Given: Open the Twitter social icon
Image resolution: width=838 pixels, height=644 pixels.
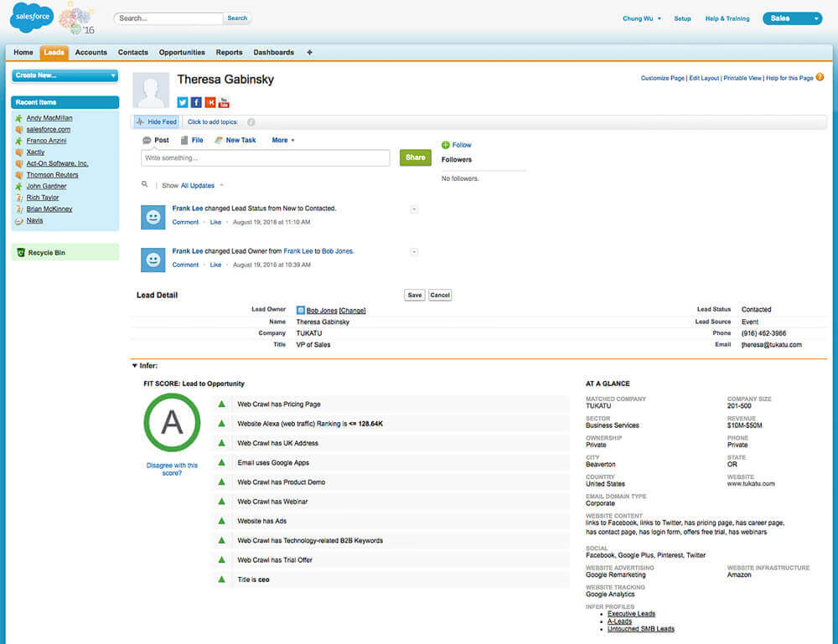Looking at the screenshot, I should point(182,102).
